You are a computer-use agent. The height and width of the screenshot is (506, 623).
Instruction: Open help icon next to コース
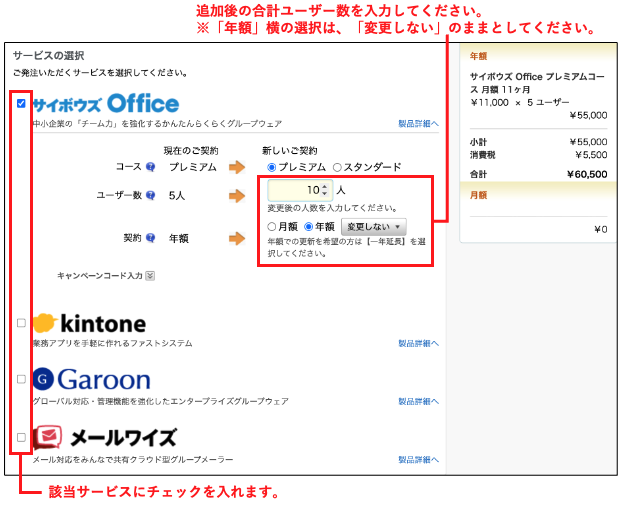click(150, 167)
